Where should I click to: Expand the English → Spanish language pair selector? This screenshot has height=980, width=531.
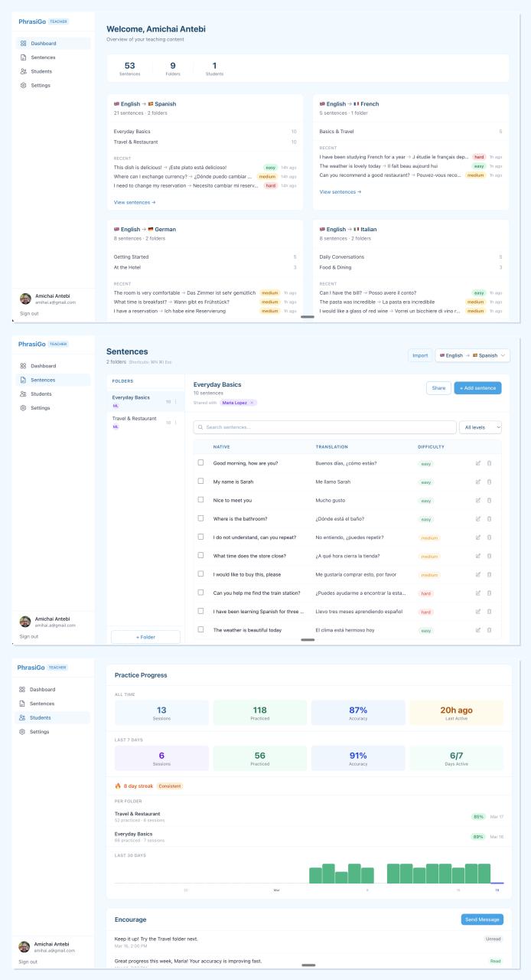472,355
